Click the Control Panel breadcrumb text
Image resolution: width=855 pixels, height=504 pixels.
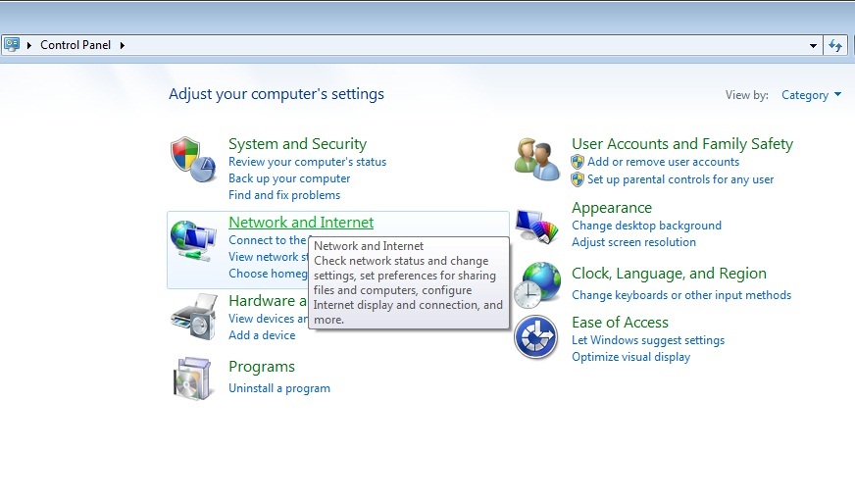click(x=75, y=45)
